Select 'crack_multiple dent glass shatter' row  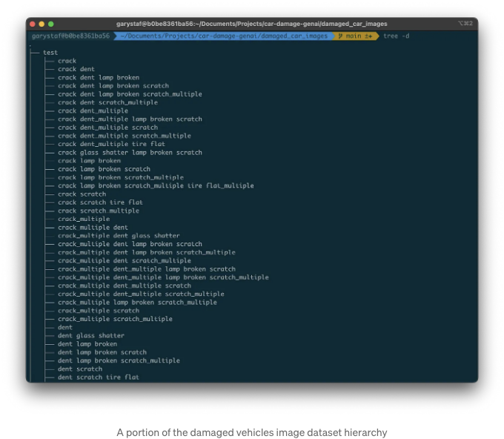119,236
